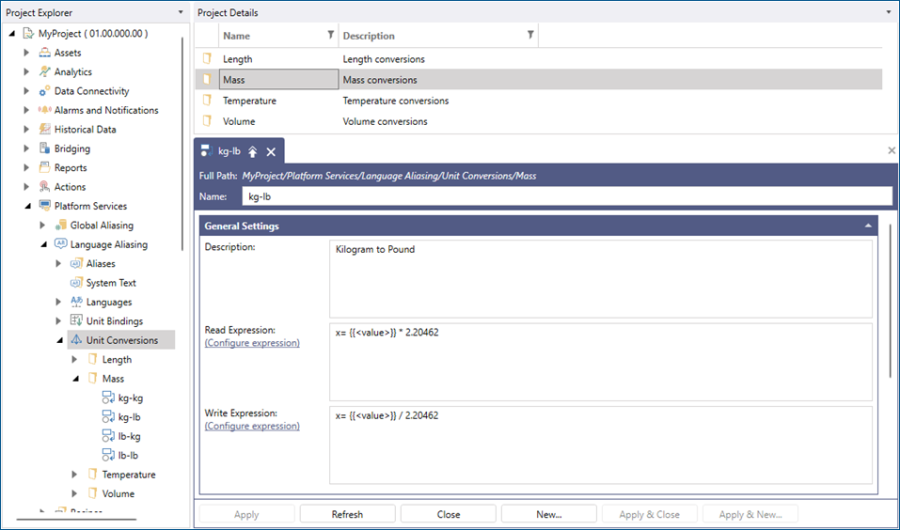
Task: Click the Languages icon
Action: click(76, 301)
